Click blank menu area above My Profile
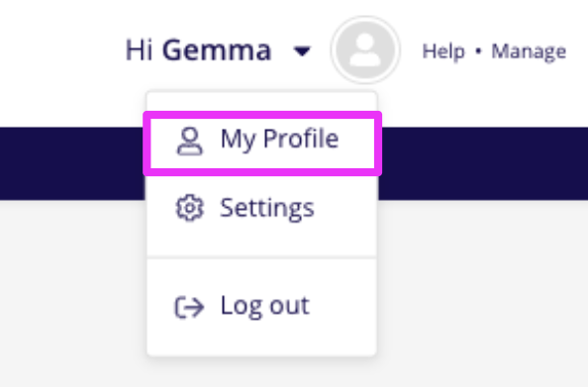588x388 pixels. pyautogui.click(x=261, y=102)
